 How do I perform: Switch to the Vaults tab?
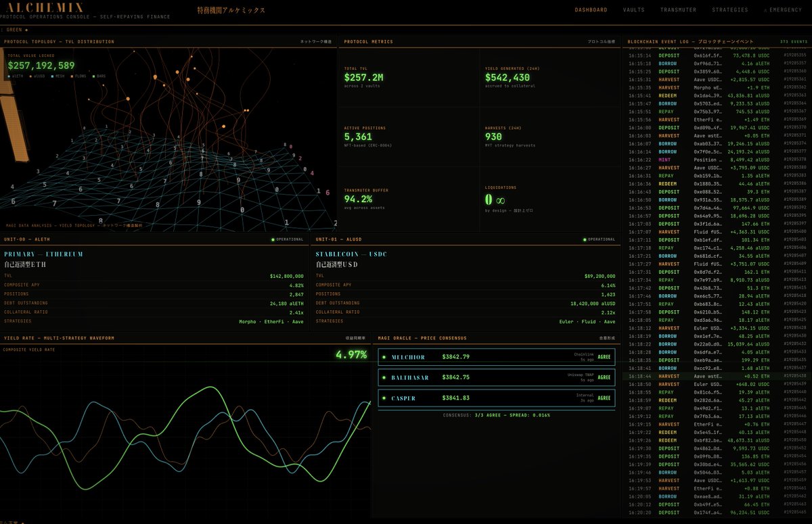[x=633, y=10]
